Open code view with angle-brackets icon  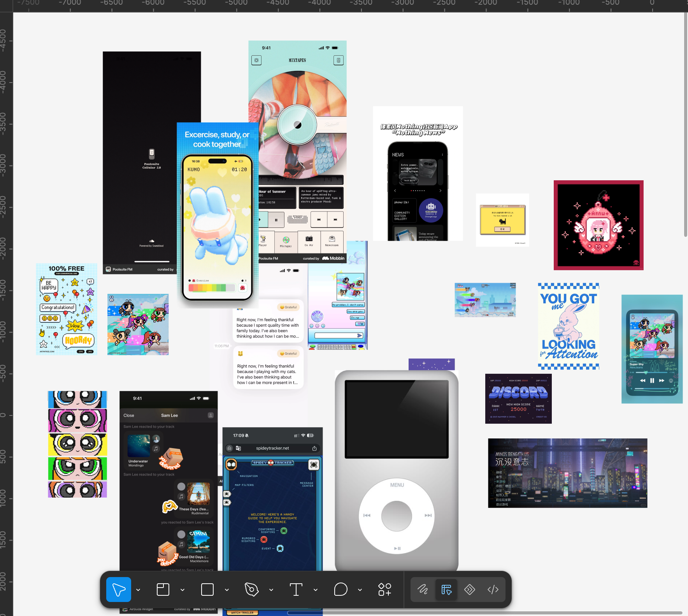[x=493, y=590]
